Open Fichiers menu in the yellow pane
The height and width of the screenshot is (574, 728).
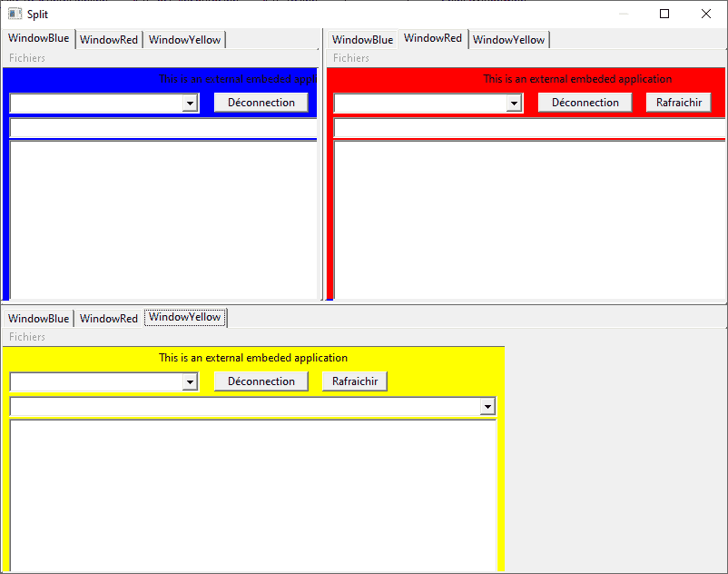point(27,337)
